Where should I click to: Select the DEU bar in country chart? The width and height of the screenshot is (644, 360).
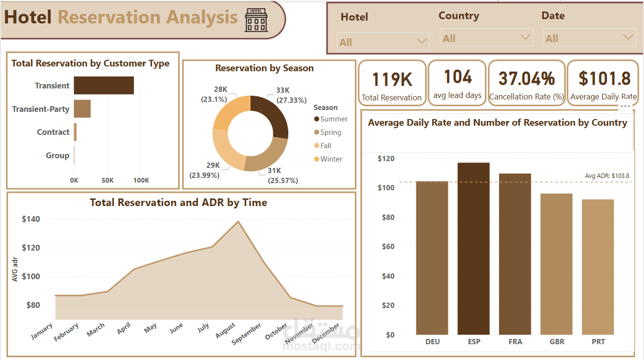coord(432,258)
